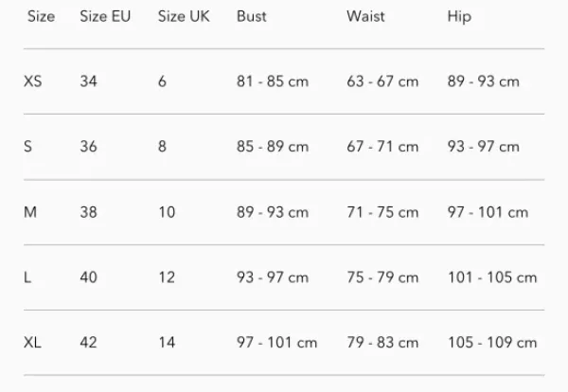This screenshot has height=392, width=568.
Task: Click the Size EU column header
Action: tap(106, 16)
